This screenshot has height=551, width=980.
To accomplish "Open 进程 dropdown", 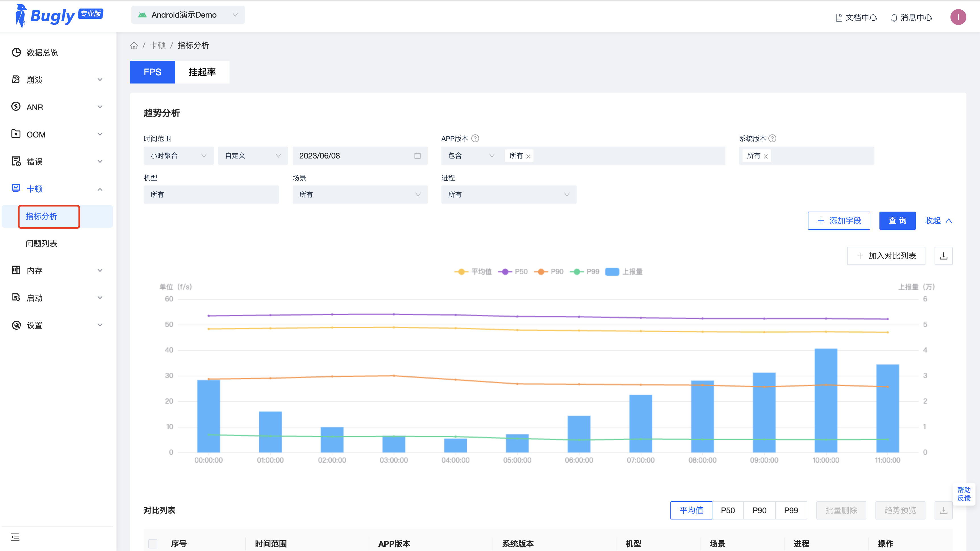I will 509,194.
